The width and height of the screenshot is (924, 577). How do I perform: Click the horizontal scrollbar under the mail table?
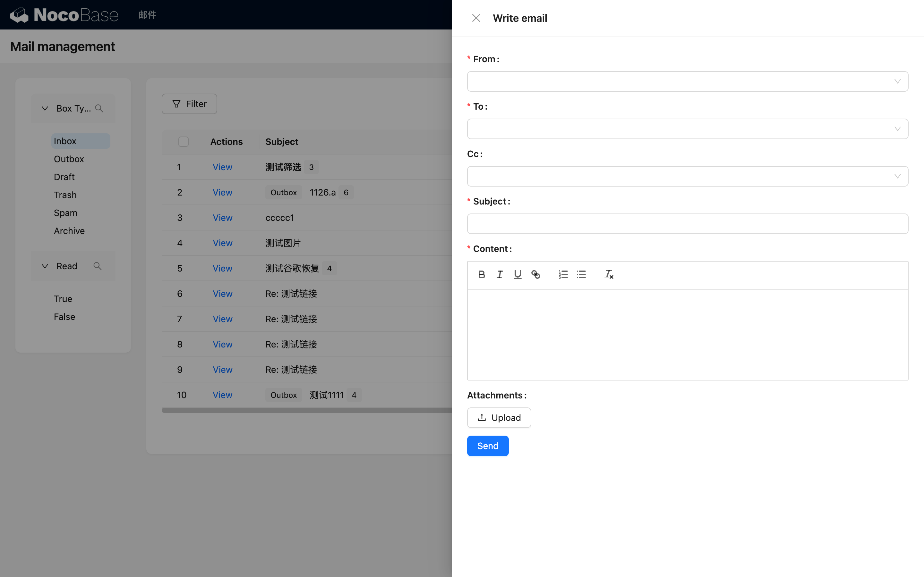click(305, 410)
